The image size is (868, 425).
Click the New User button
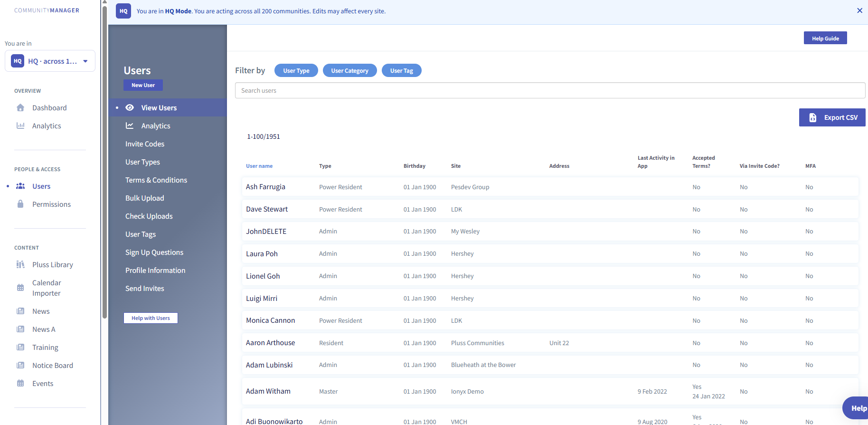click(143, 85)
